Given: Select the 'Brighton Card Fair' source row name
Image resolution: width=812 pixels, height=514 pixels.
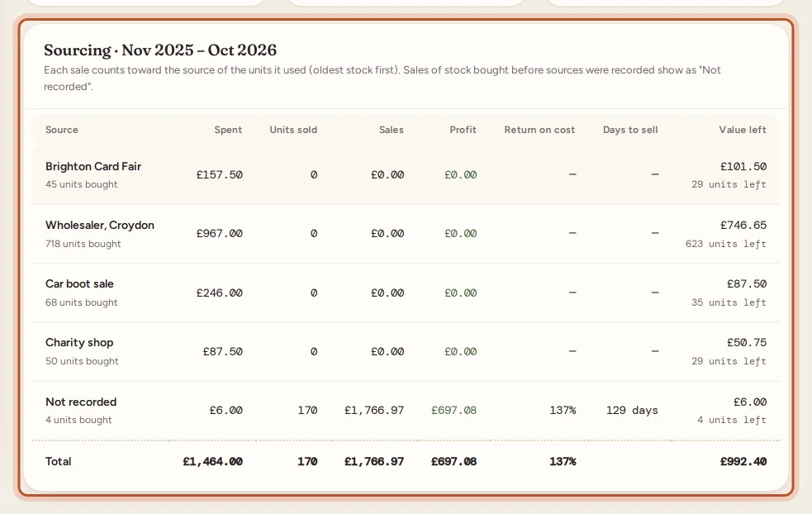Looking at the screenshot, I should [93, 166].
